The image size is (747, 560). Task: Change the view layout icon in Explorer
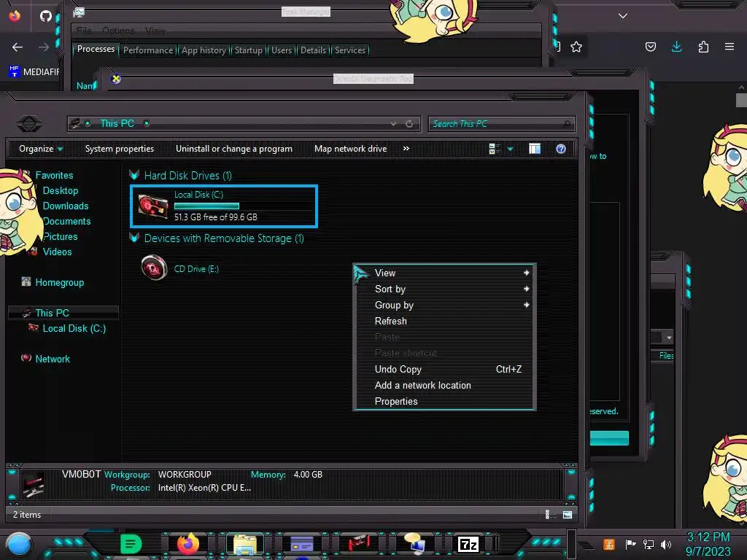pyautogui.click(x=494, y=149)
